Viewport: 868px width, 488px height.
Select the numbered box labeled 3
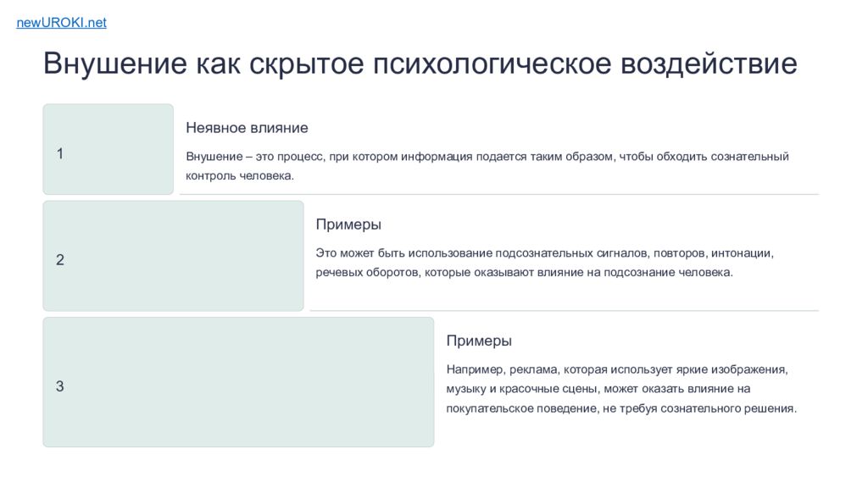(238, 382)
